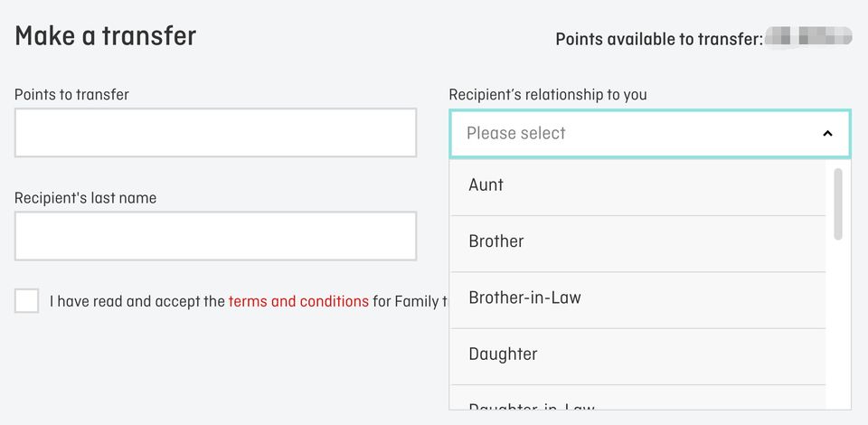Viewport: 868px width, 425px height.
Task: Click the 'Please select' relationship combo box
Action: (x=633, y=134)
